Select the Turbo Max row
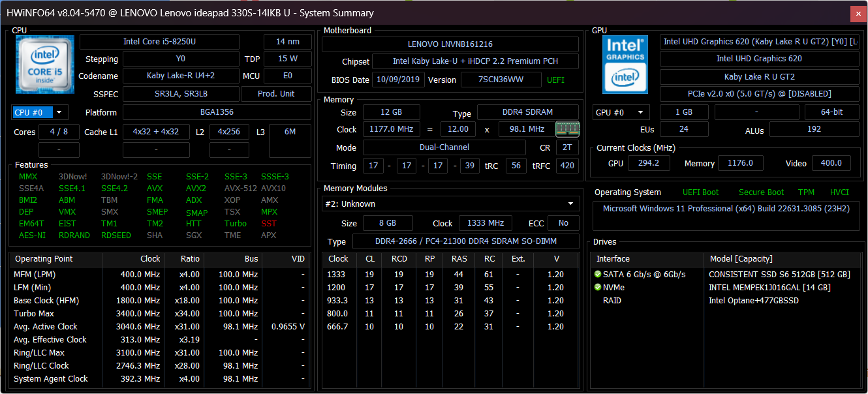The height and width of the screenshot is (394, 868). (159, 314)
